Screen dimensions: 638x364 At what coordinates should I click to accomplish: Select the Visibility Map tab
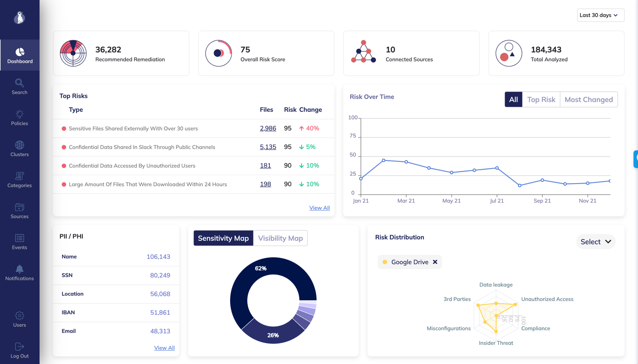(x=280, y=238)
